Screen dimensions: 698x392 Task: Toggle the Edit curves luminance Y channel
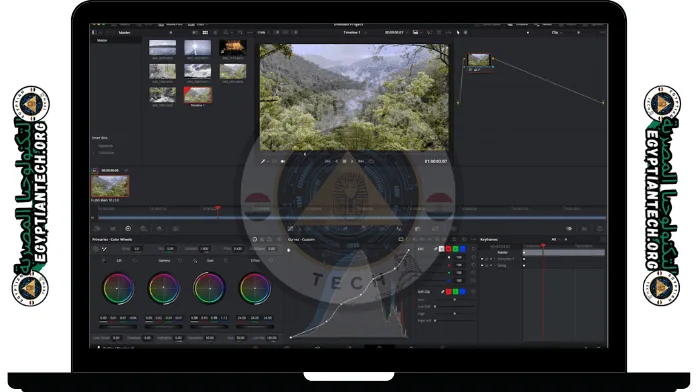click(442, 249)
